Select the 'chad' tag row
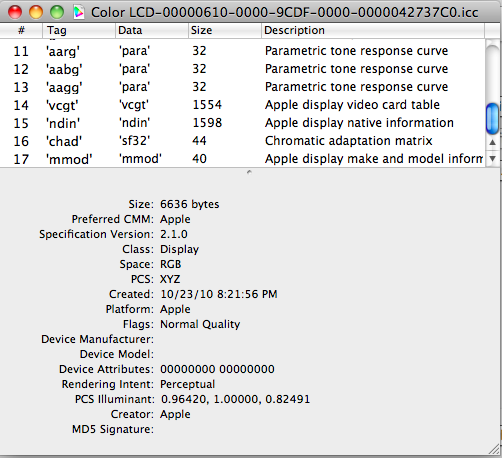502x458 pixels. point(242,141)
